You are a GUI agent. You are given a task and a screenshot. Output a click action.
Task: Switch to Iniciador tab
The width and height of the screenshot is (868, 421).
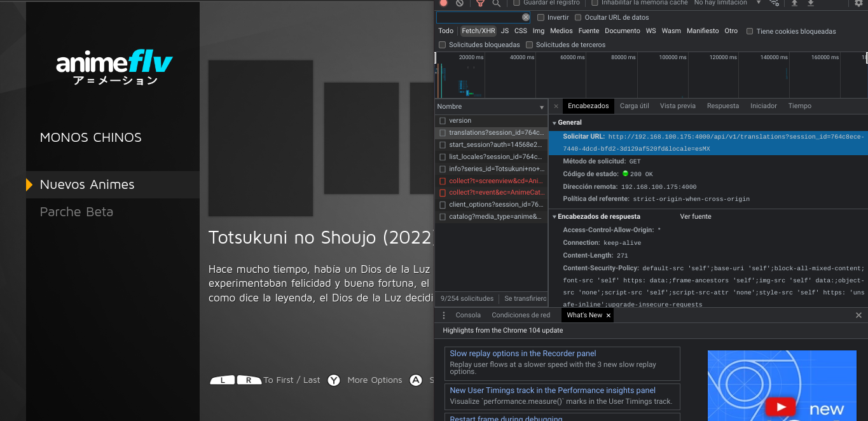click(764, 106)
